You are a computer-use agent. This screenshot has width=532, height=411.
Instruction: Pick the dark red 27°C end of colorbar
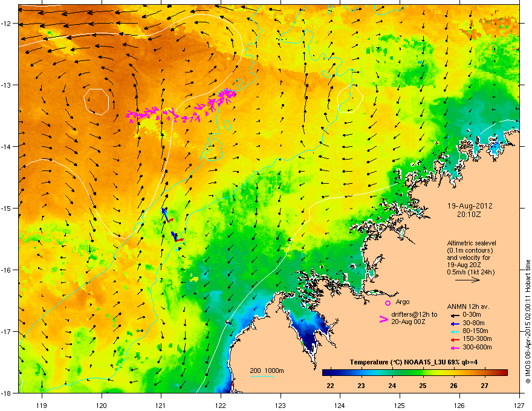click(503, 373)
